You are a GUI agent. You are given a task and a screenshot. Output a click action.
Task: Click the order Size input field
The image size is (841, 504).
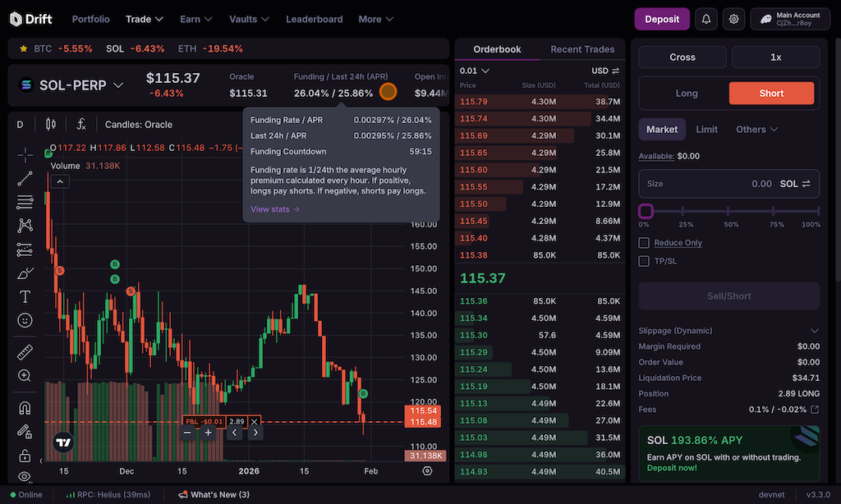(x=706, y=184)
